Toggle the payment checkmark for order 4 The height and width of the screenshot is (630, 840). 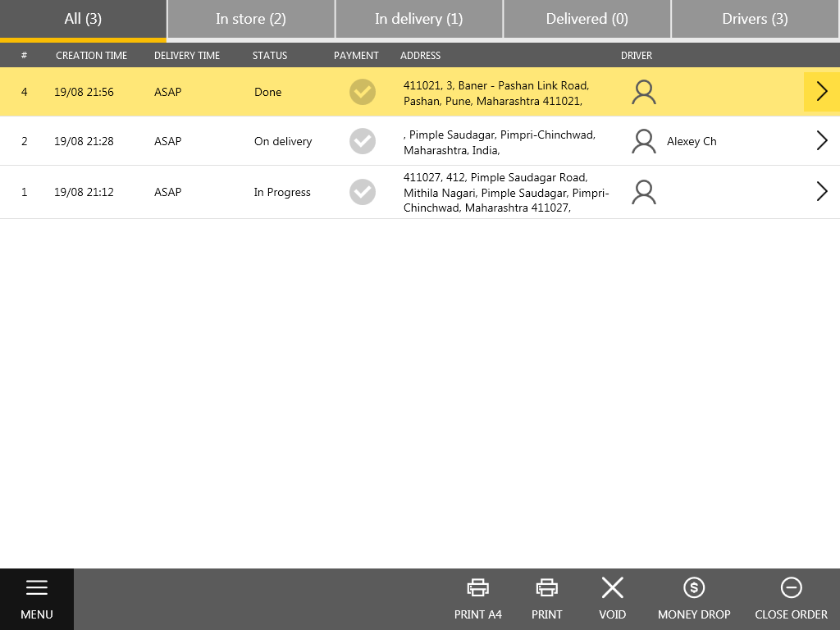(x=362, y=92)
